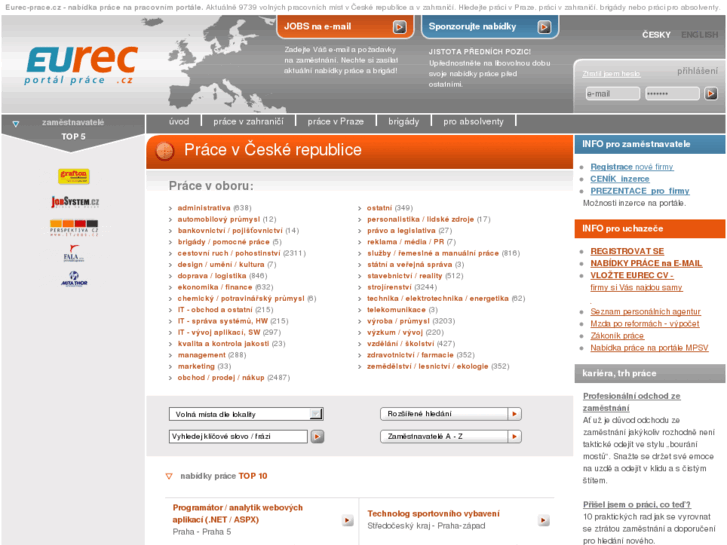The image size is (727, 545).
Task: Open JobSystem.cz employer logo
Action: [x=75, y=202]
